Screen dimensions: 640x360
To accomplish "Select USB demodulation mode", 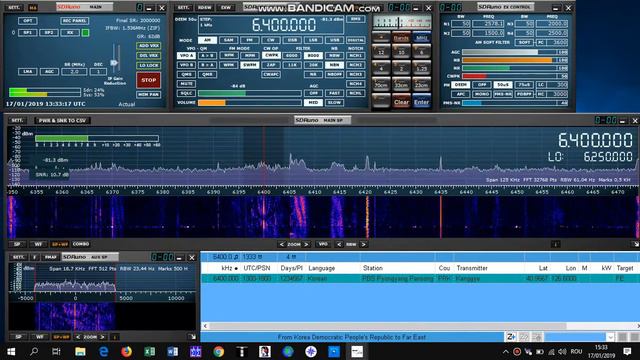I will pyautogui.click(x=335, y=40).
